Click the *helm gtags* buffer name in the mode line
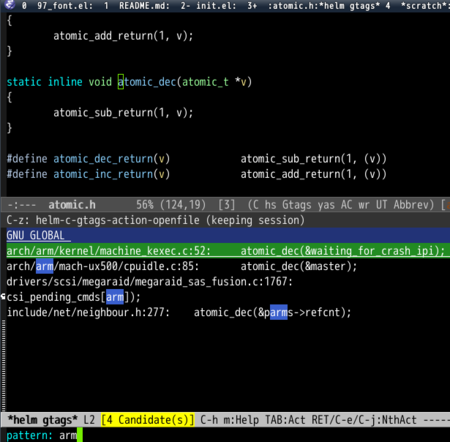 [x=43, y=420]
